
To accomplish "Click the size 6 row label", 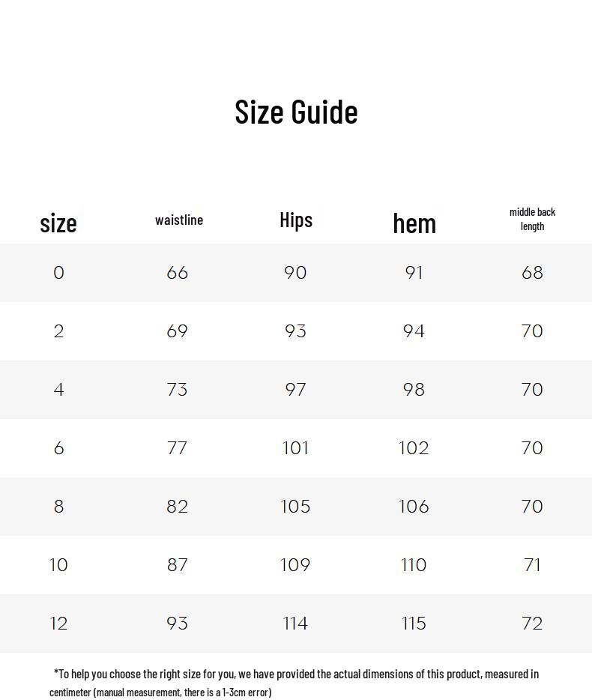I will coord(58,448).
